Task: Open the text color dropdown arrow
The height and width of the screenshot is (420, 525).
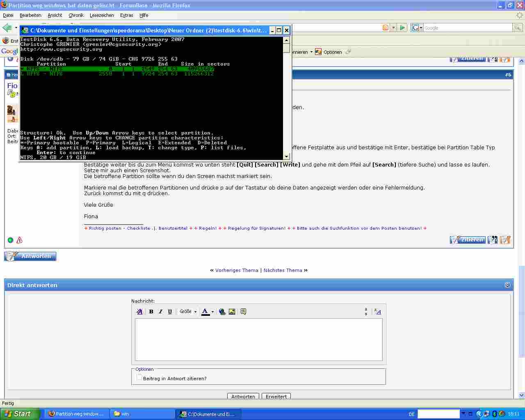Action: 212,312
